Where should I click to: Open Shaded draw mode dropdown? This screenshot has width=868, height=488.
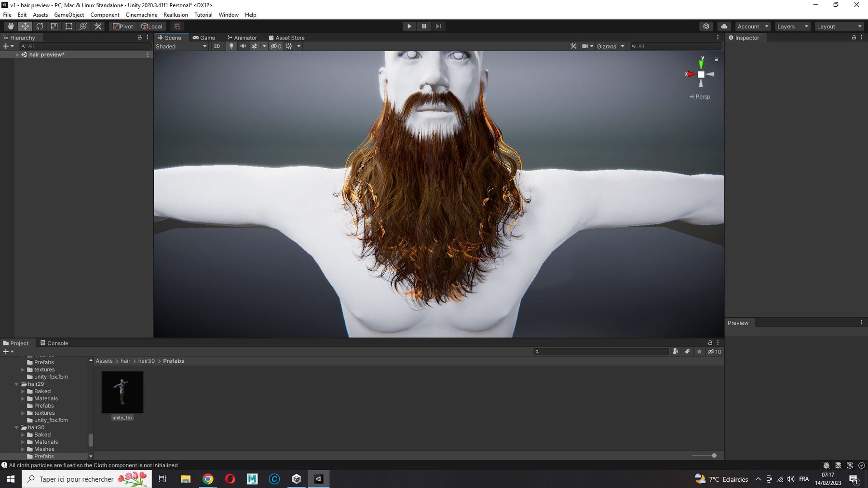pos(181,46)
